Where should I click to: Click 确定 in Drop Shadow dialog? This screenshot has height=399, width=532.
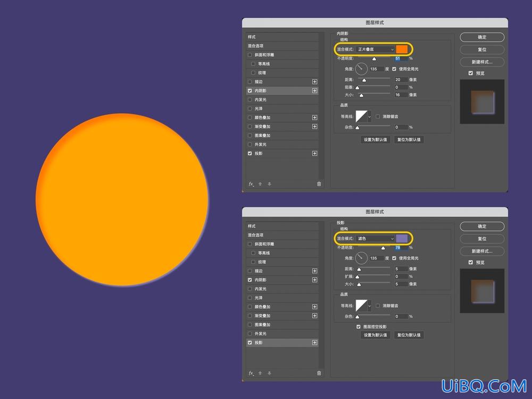[x=482, y=227]
